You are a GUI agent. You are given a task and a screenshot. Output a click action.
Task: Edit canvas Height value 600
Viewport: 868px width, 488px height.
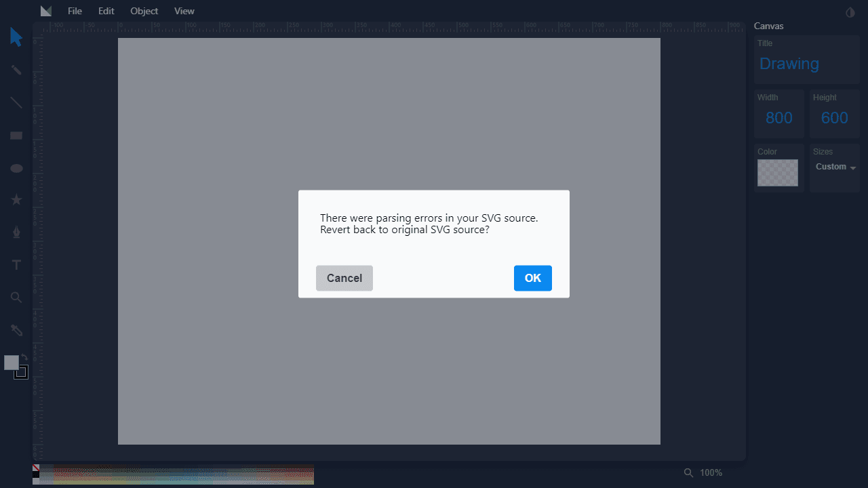835,118
